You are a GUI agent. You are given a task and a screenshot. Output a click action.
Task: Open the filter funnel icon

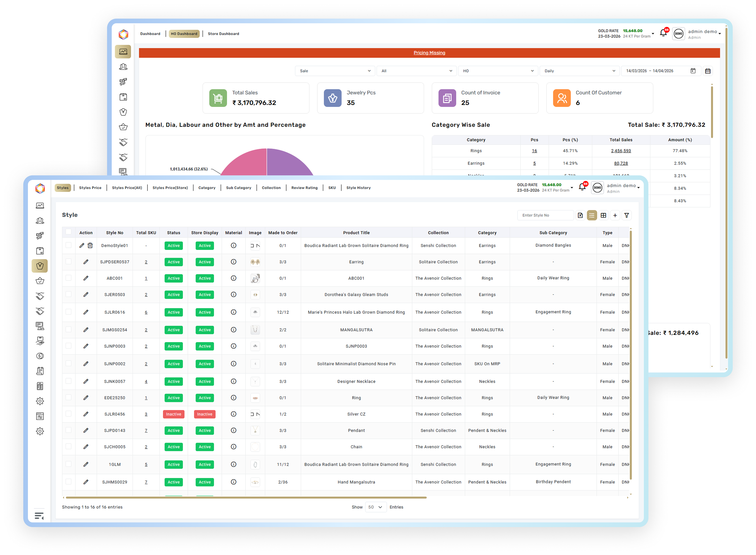click(x=626, y=215)
